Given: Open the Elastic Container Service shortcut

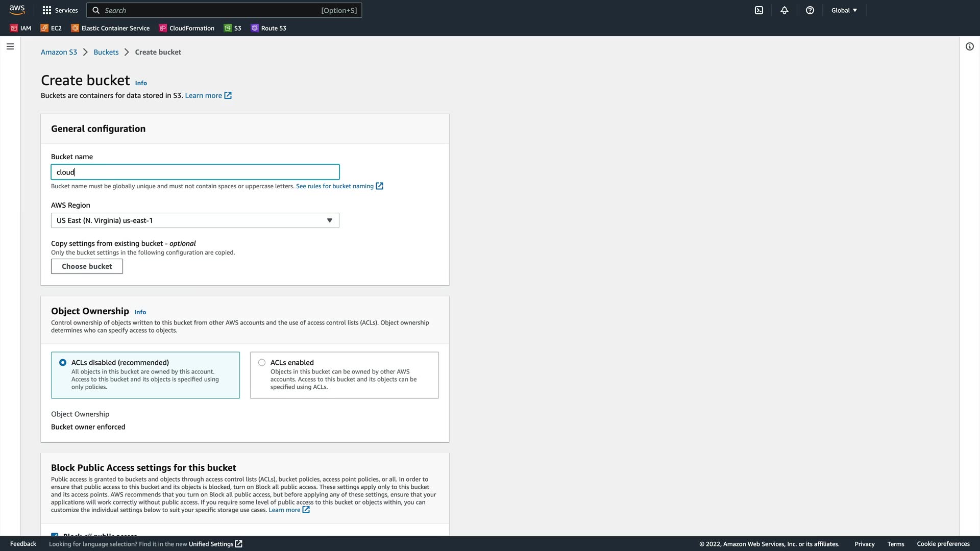Looking at the screenshot, I should tap(110, 28).
